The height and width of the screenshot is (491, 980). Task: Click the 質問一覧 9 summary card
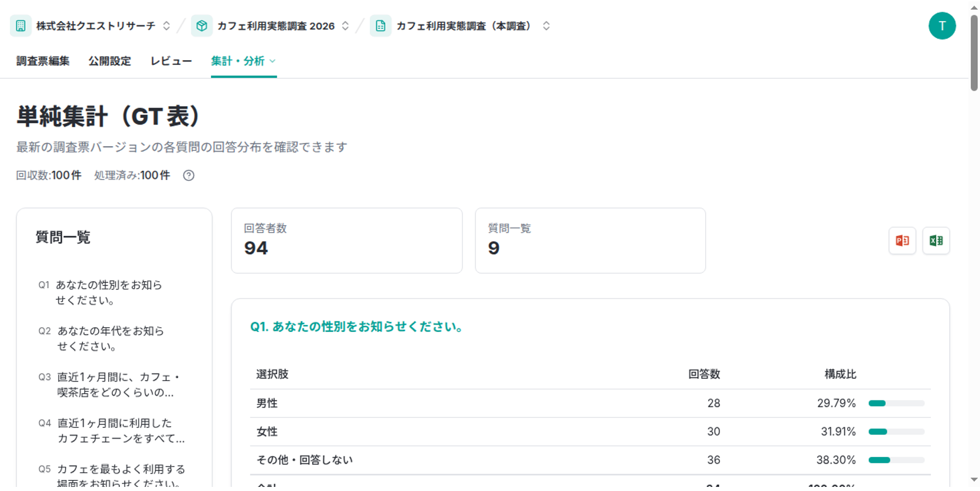pos(591,240)
